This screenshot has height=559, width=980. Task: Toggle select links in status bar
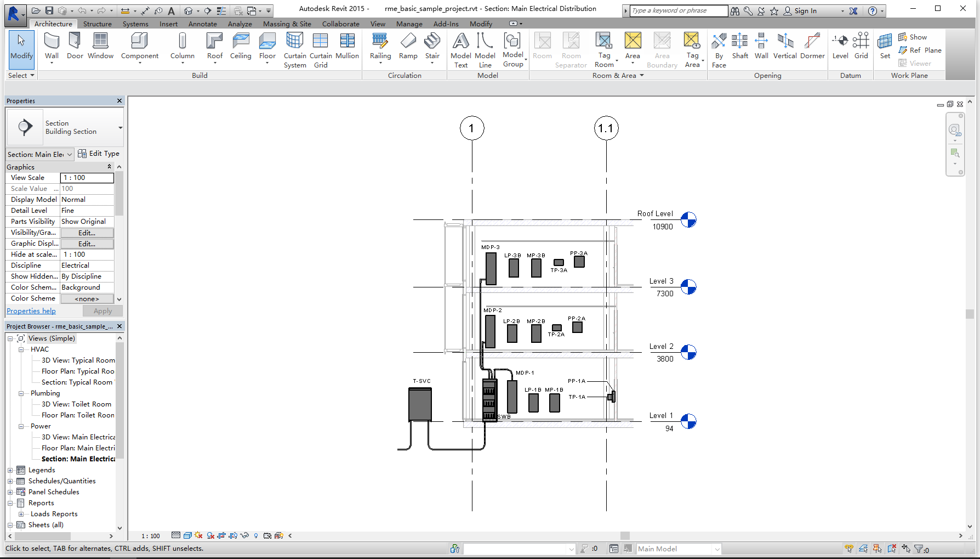click(849, 549)
